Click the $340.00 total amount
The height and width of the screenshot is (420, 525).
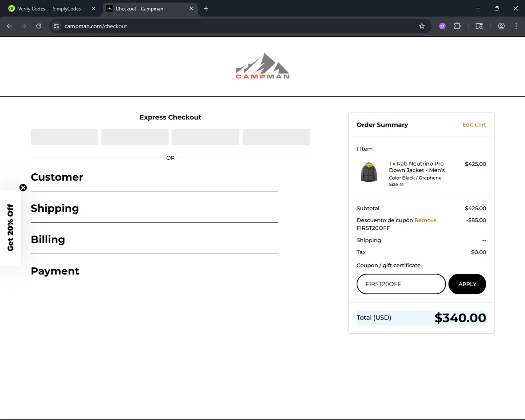[x=460, y=318]
